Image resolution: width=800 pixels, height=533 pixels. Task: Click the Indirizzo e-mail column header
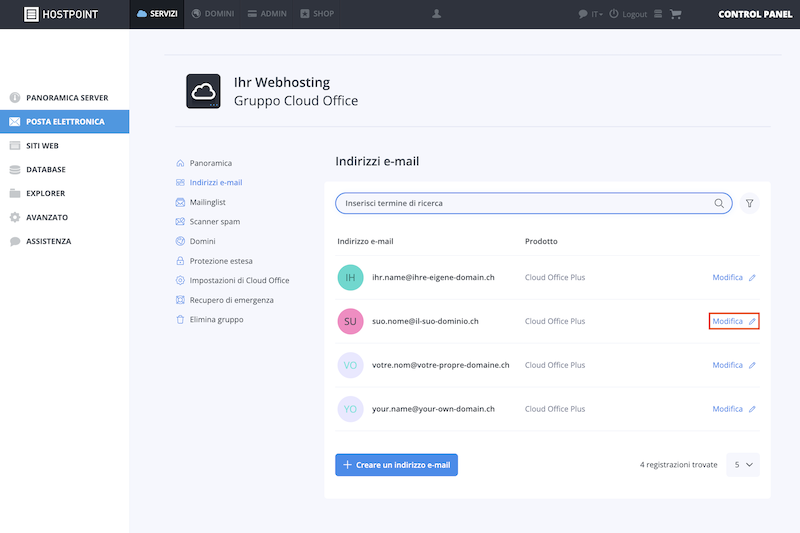click(x=365, y=241)
